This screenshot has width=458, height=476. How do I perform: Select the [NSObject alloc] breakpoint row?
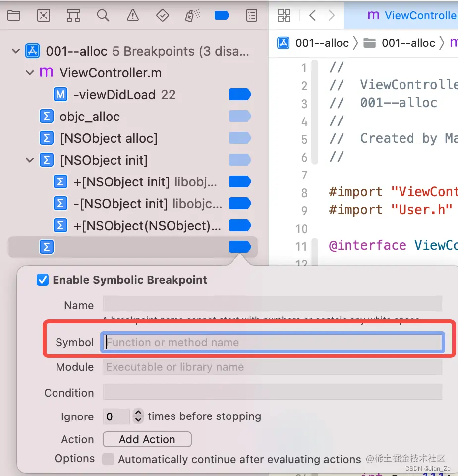(133, 138)
